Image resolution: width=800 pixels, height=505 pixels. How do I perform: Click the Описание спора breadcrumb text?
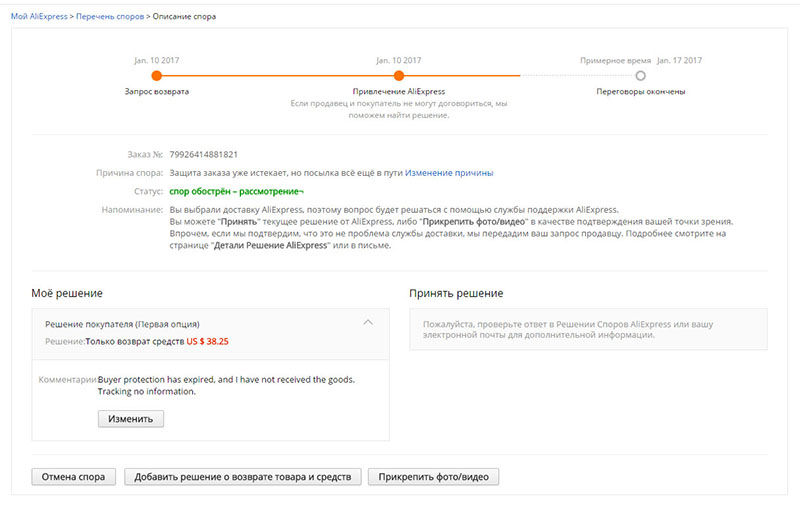click(184, 17)
